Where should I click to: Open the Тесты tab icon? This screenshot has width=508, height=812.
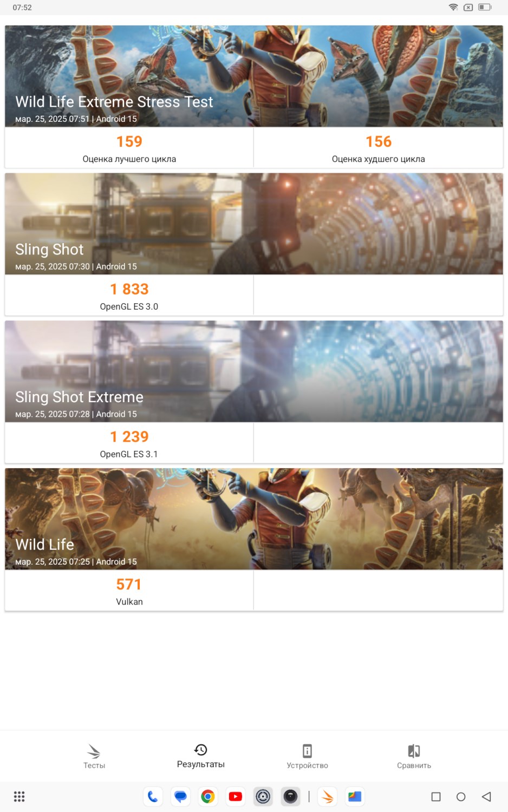click(x=94, y=751)
